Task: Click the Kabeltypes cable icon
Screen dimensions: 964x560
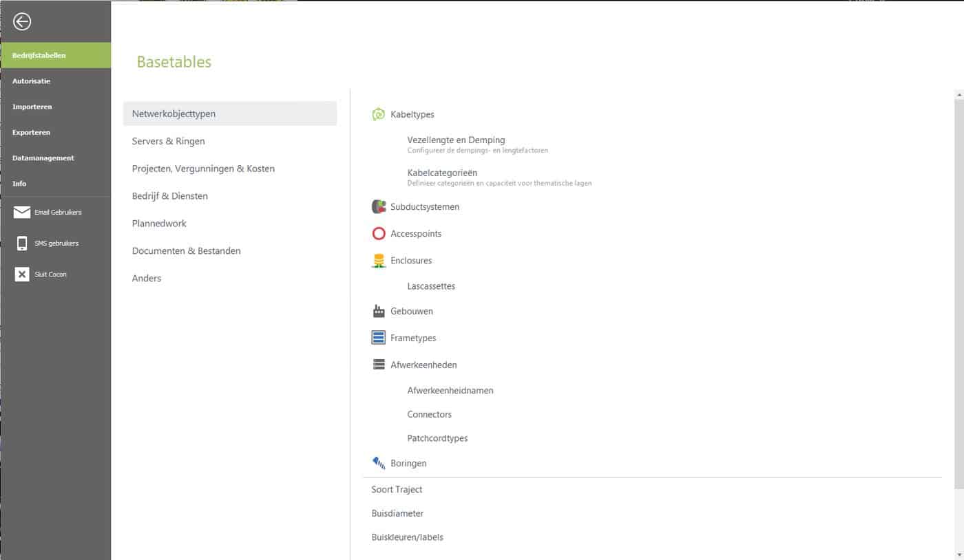Action: [378, 114]
